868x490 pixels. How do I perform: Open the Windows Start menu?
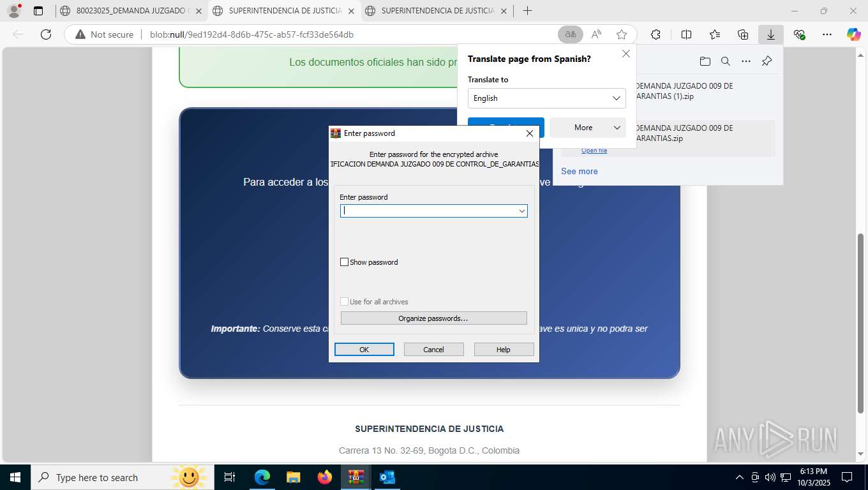pyautogui.click(x=15, y=477)
